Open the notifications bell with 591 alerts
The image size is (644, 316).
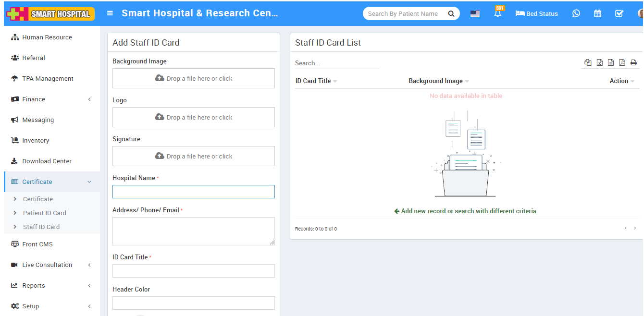pyautogui.click(x=498, y=13)
